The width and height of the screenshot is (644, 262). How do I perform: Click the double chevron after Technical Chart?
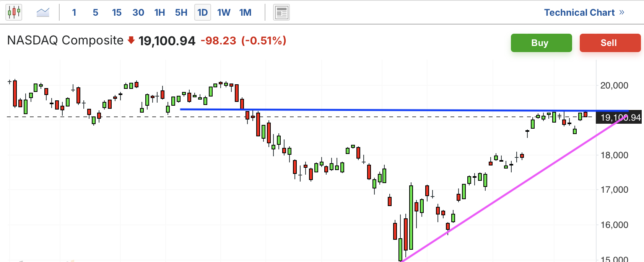point(622,12)
